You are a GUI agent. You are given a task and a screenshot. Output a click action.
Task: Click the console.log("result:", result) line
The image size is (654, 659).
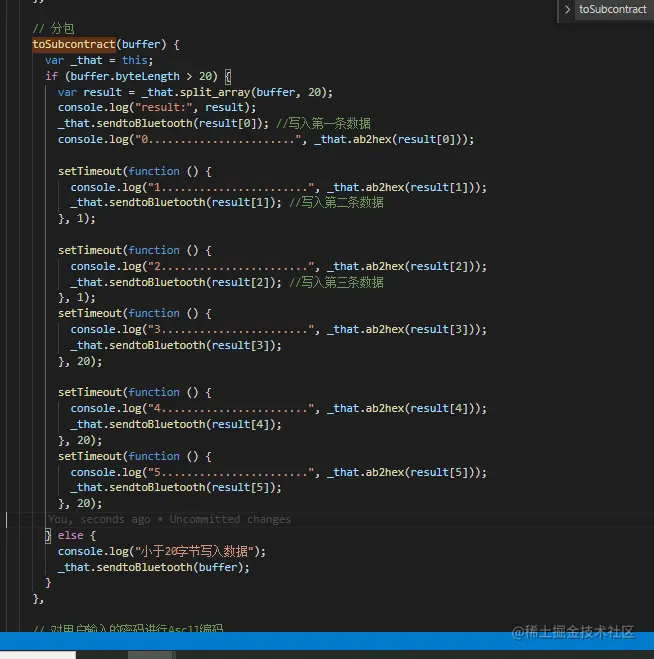(157, 108)
